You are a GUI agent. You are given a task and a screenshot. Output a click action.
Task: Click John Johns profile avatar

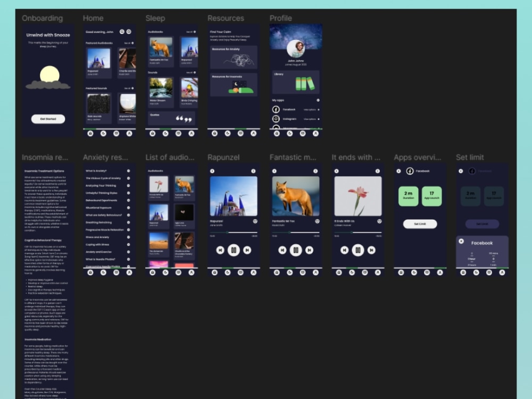click(x=295, y=49)
